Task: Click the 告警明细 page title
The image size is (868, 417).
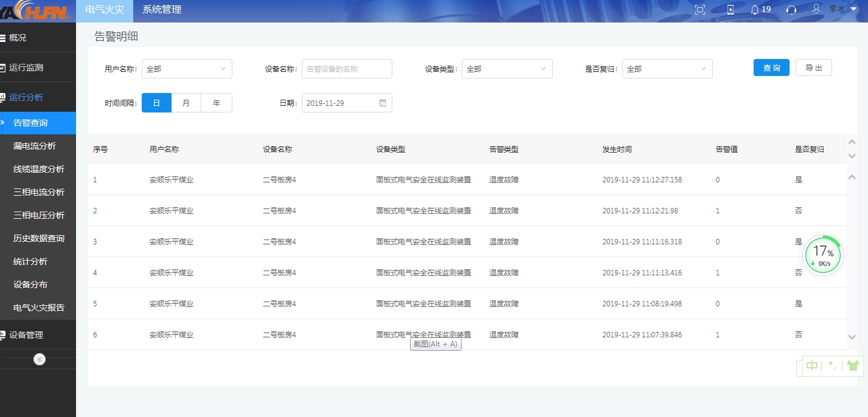Action: (116, 36)
